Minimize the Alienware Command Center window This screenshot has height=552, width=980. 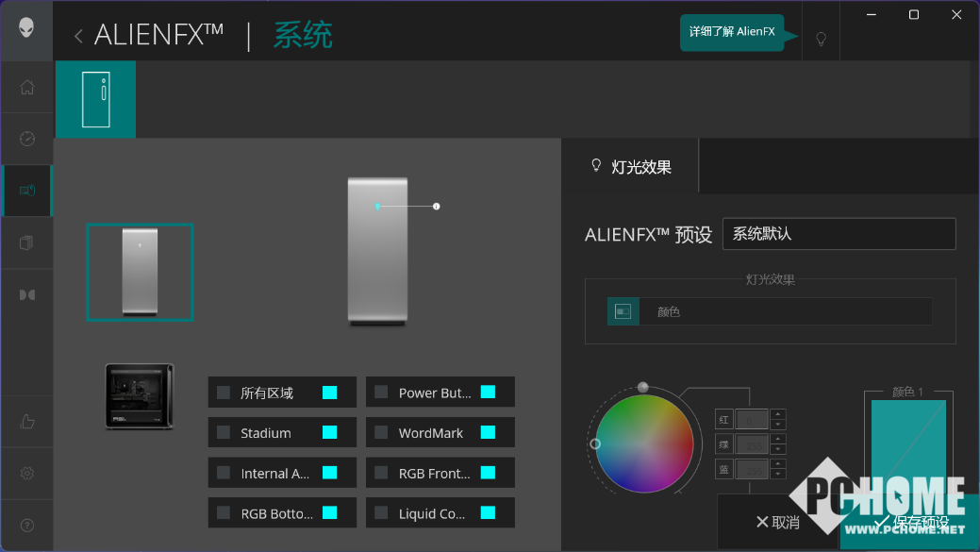[872, 14]
